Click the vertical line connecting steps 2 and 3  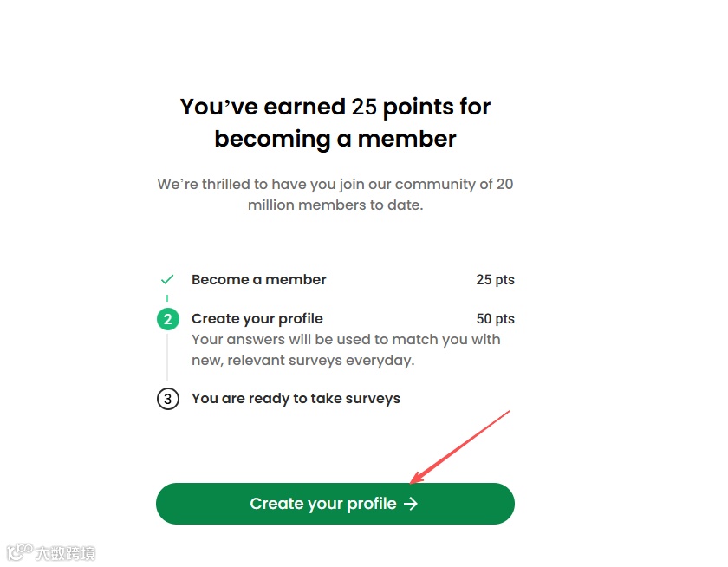[x=167, y=359]
